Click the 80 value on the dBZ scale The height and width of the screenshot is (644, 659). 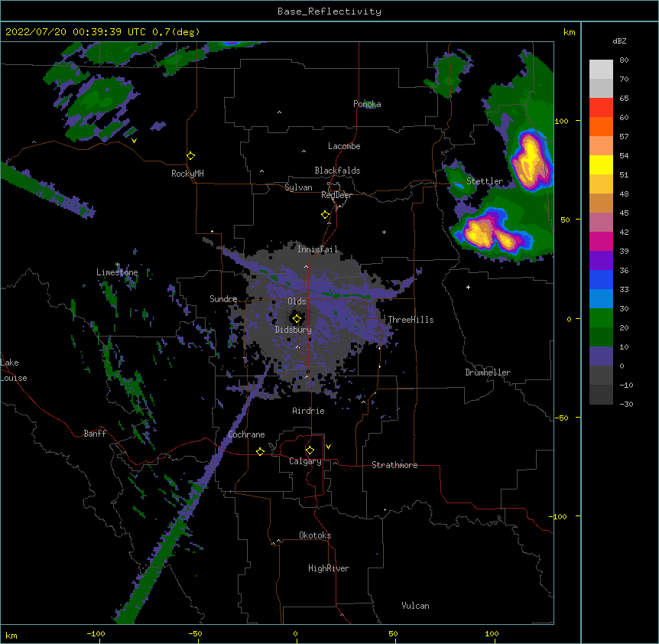[624, 60]
